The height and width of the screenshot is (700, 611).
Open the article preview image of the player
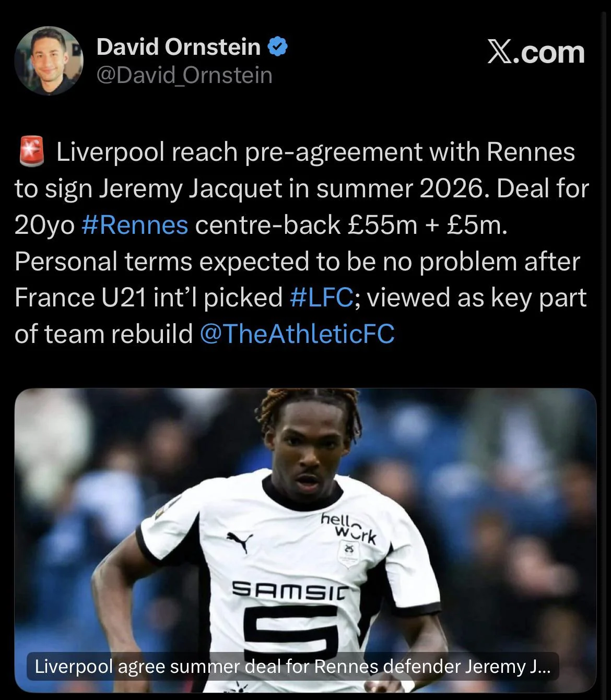(x=305, y=540)
